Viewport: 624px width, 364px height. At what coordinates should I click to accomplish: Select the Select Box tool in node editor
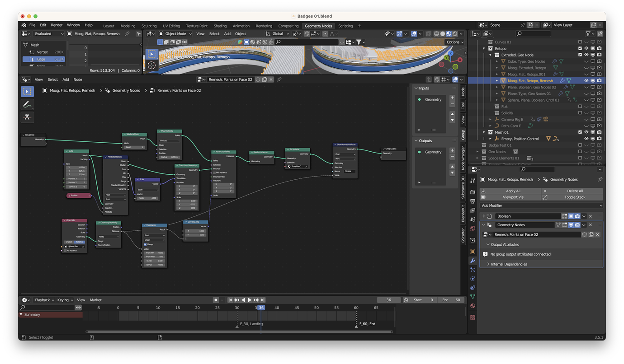[x=27, y=92]
